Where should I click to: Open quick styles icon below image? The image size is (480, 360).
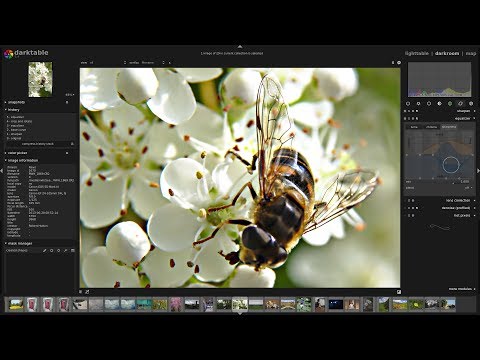click(87, 292)
